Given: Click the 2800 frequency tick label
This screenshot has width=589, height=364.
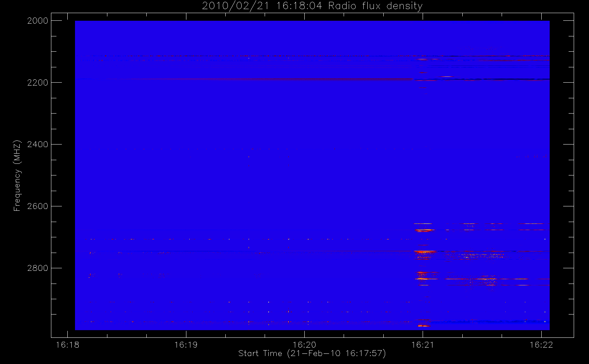Looking at the screenshot, I should coord(38,268).
